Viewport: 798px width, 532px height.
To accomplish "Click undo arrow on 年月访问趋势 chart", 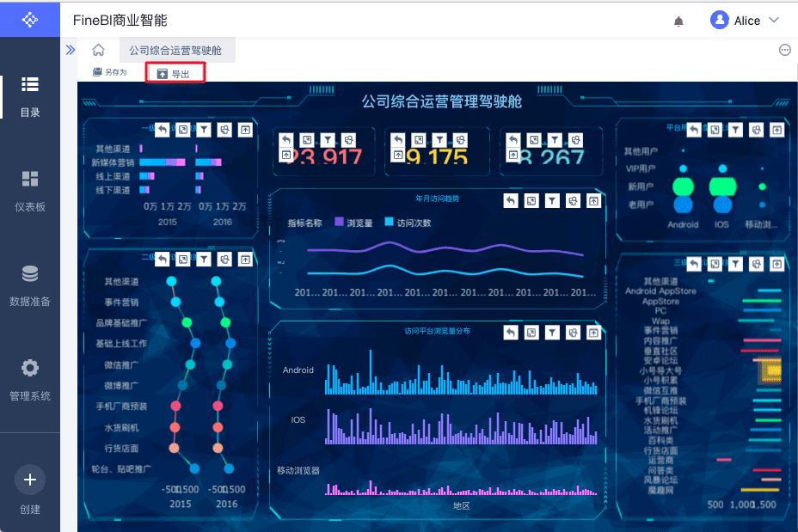I will coord(511,201).
